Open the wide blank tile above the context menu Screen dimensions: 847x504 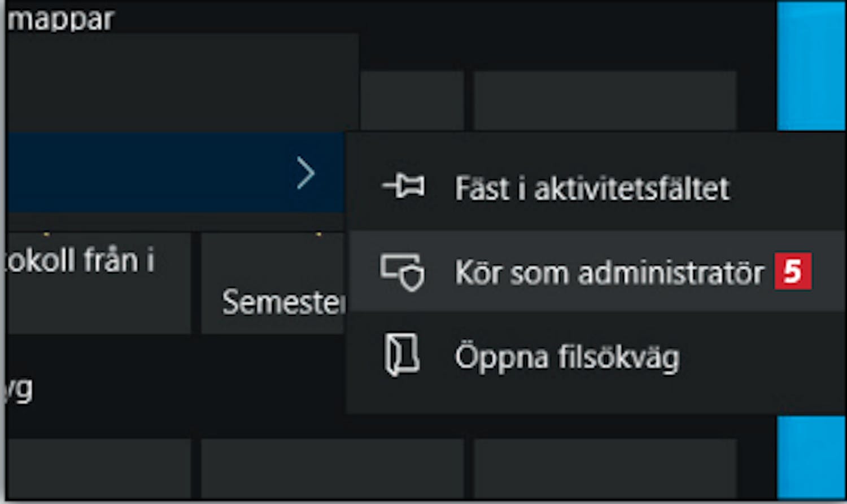[x=605, y=100]
